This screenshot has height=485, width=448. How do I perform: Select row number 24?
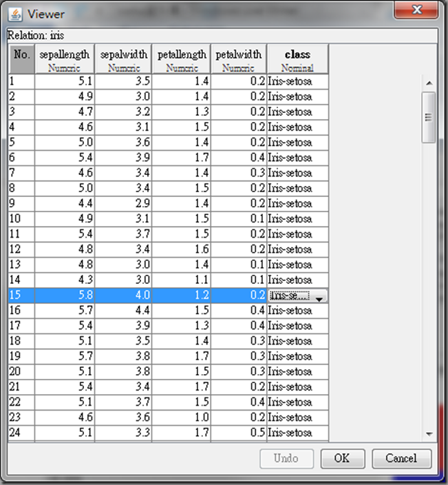click(21, 433)
